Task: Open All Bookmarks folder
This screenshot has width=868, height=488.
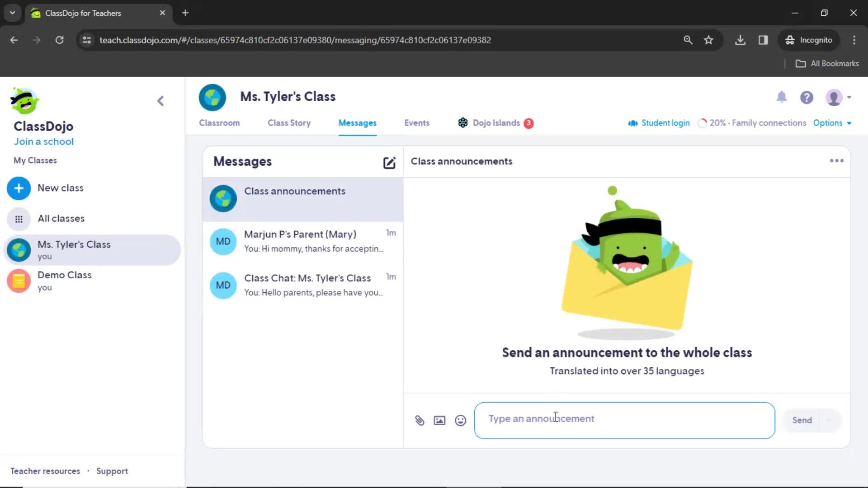Action: [827, 64]
